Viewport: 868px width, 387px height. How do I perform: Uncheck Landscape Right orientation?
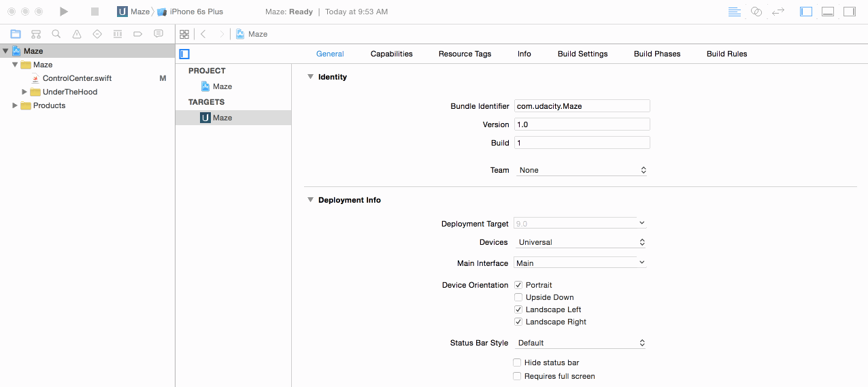[x=518, y=322]
